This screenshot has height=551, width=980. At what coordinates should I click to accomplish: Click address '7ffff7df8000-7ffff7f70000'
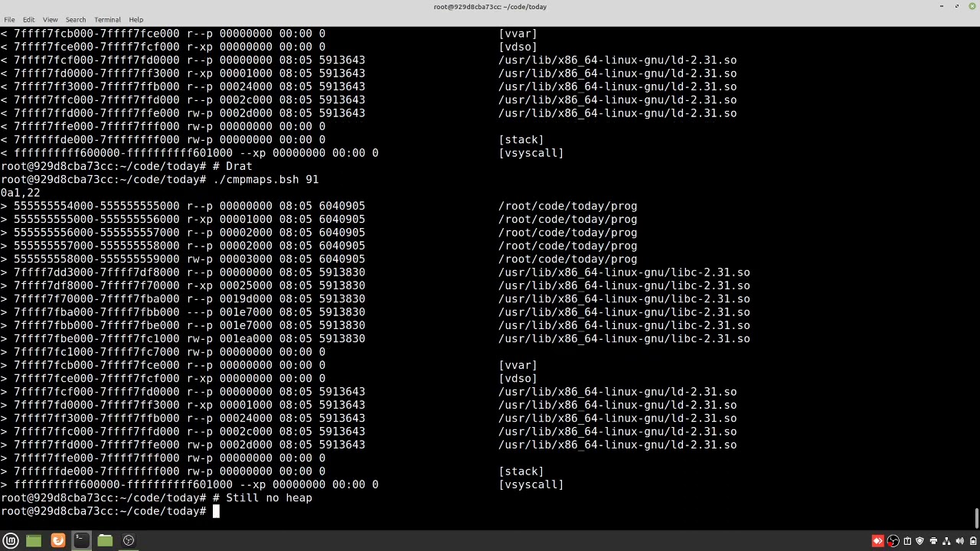(96, 285)
